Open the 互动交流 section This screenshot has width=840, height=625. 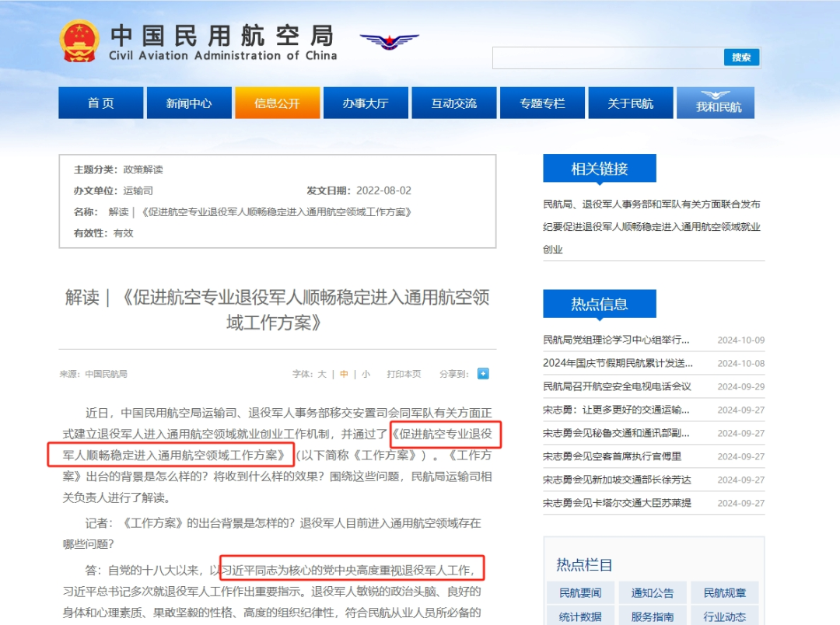tap(454, 102)
